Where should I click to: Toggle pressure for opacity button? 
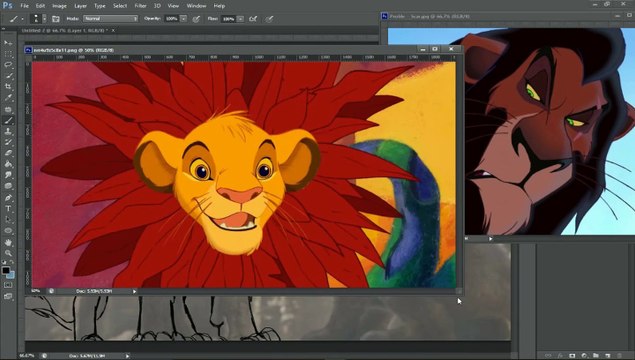pyautogui.click(x=196, y=19)
